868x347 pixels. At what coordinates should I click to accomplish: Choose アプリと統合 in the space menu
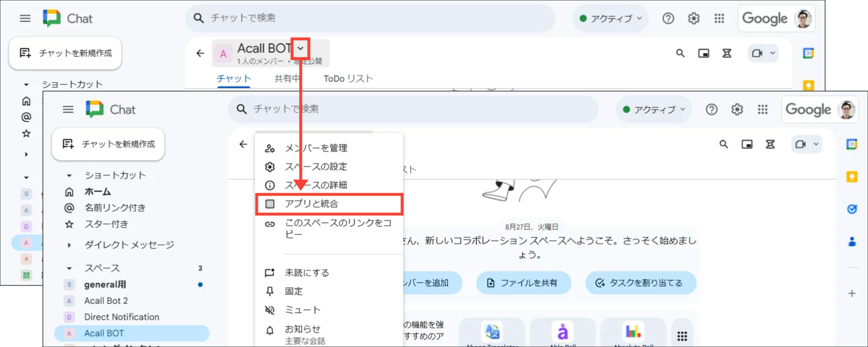pos(329,204)
